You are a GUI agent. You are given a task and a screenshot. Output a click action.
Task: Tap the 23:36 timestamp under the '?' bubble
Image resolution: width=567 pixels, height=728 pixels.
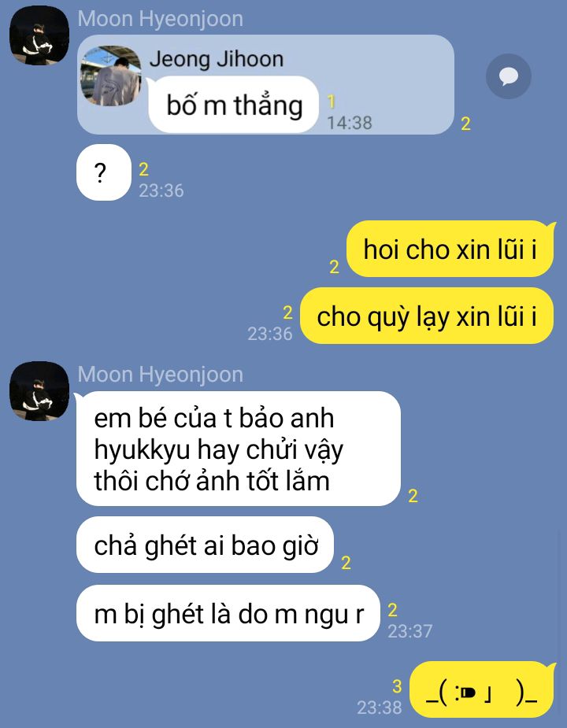pyautogui.click(x=161, y=190)
